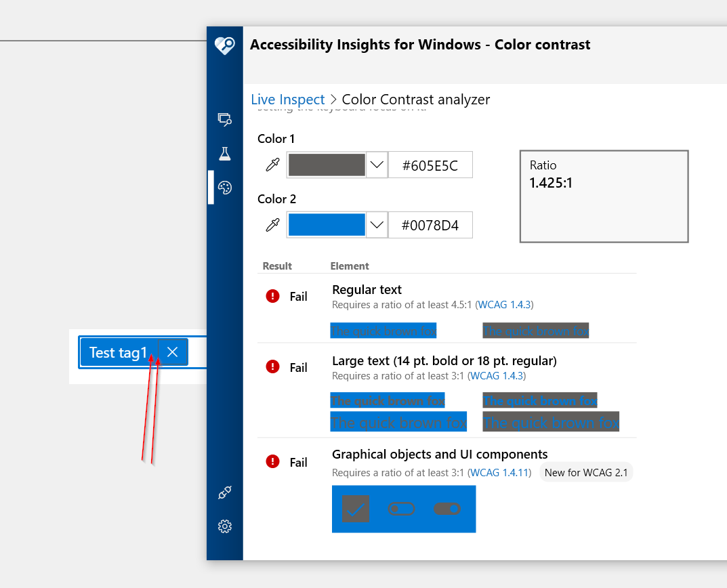Click Graphical objects and UI components heading

click(440, 454)
